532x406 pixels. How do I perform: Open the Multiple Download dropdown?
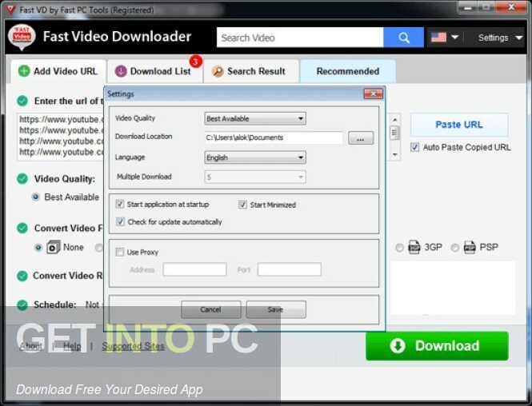tap(255, 177)
